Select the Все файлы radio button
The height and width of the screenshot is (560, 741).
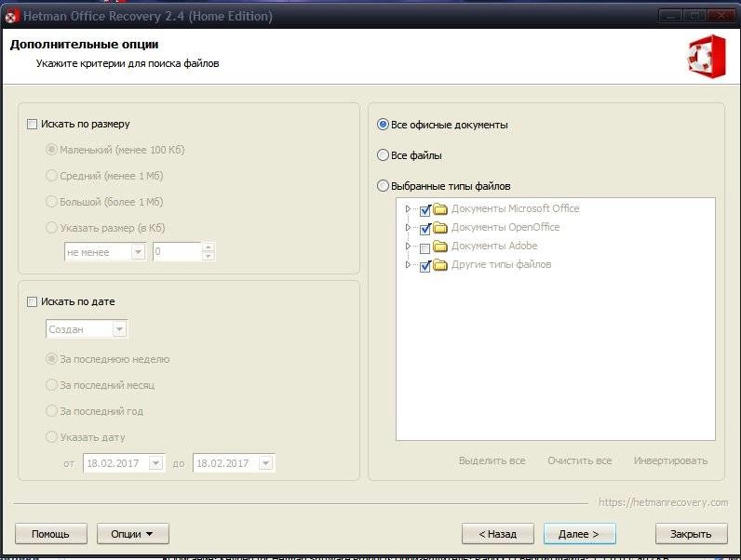383,155
